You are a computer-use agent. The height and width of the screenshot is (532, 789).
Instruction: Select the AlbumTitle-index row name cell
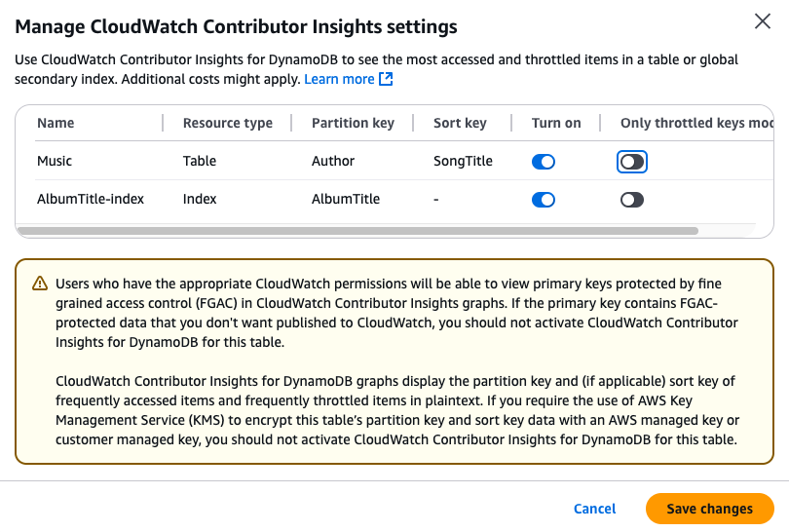pyautogui.click(x=91, y=200)
